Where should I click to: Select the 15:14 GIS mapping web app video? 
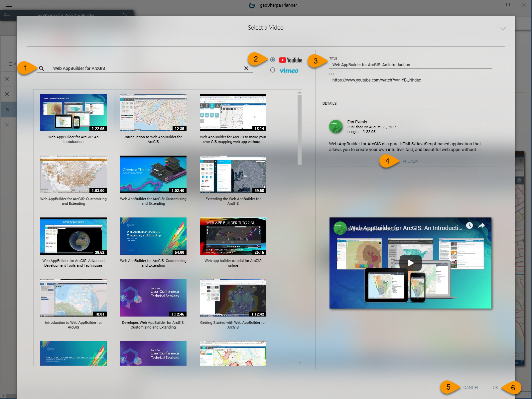pyautogui.click(x=233, y=112)
